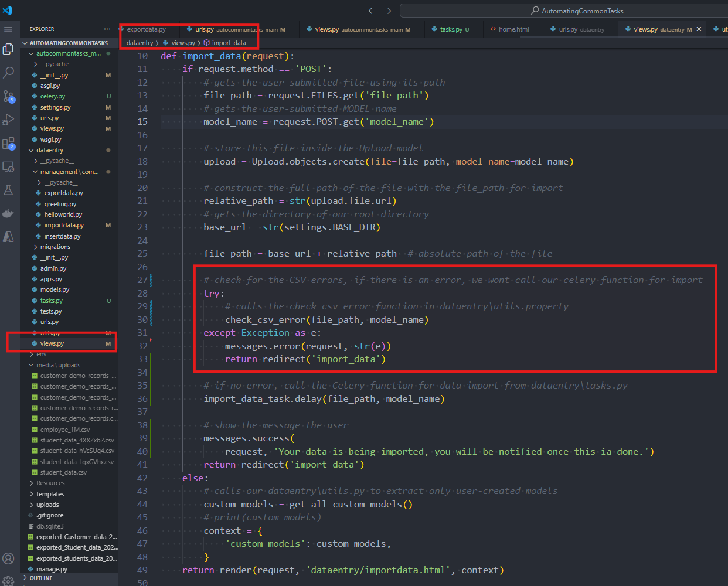Open the Azure icon in activity bar
This screenshot has width=728, height=586.
pos(8,237)
